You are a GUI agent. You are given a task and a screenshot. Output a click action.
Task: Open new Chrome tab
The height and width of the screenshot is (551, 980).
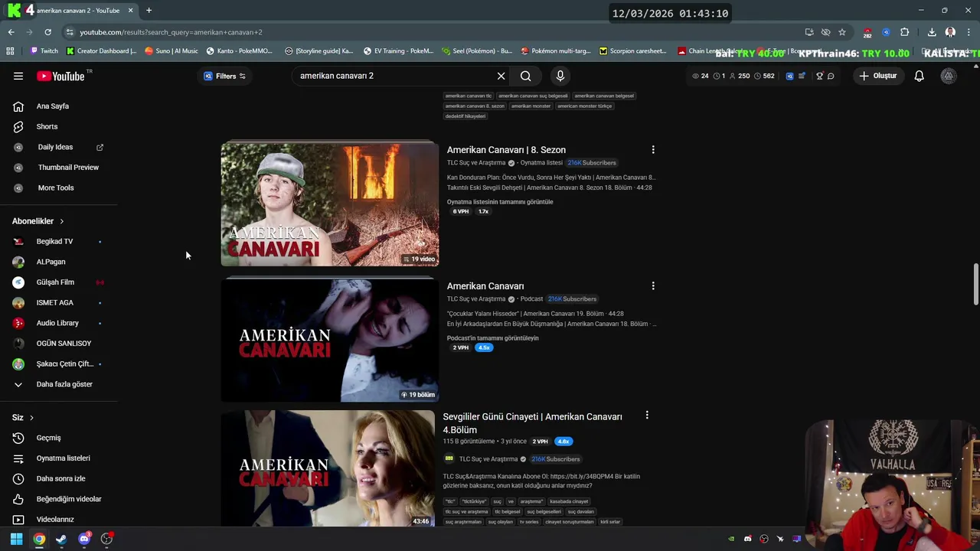click(149, 11)
